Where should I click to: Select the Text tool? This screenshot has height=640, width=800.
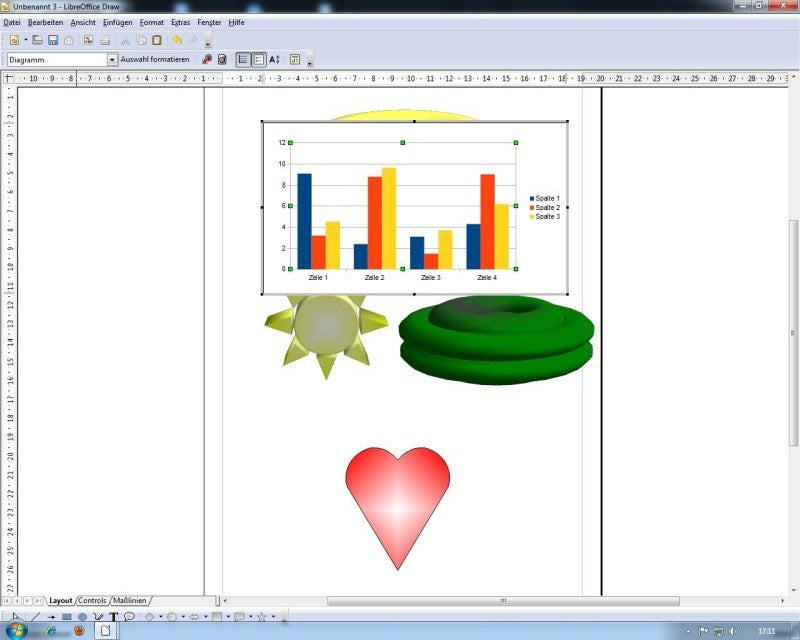[114, 617]
